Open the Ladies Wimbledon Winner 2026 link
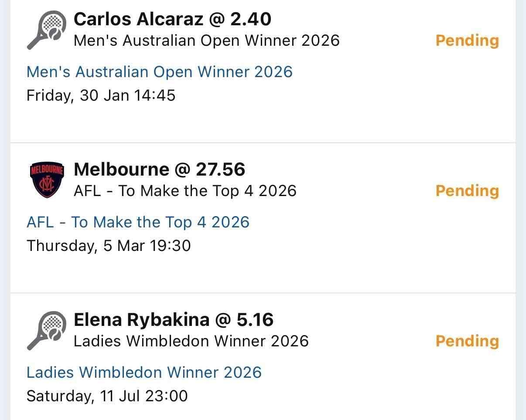The height and width of the screenshot is (420, 526). 144,373
